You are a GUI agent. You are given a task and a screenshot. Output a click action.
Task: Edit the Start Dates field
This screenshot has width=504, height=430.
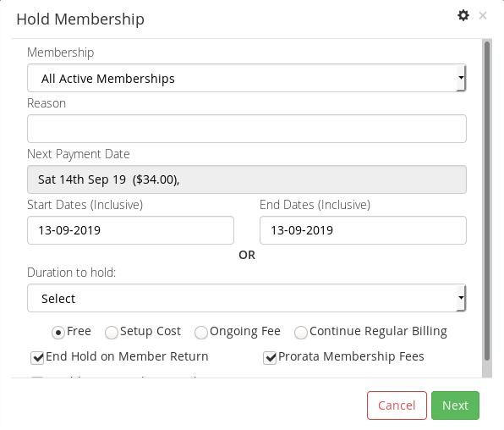pyautogui.click(x=130, y=230)
